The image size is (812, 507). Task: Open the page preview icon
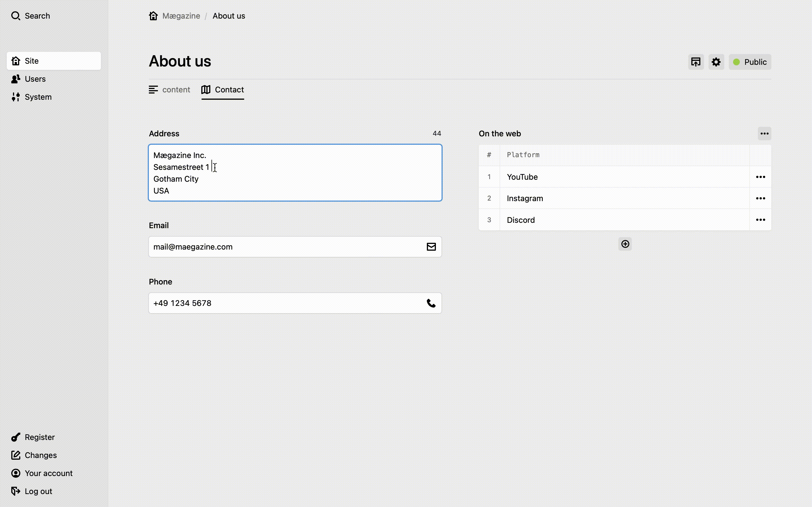point(696,62)
